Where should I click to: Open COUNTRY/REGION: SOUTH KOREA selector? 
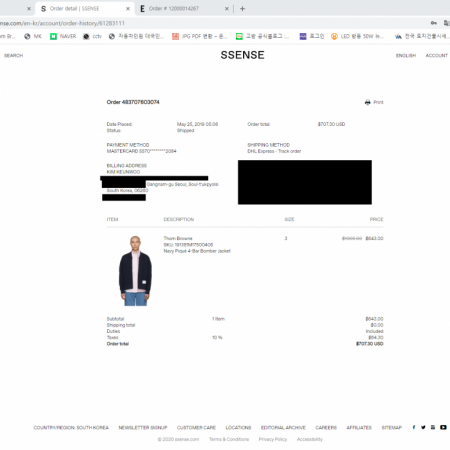click(71, 428)
